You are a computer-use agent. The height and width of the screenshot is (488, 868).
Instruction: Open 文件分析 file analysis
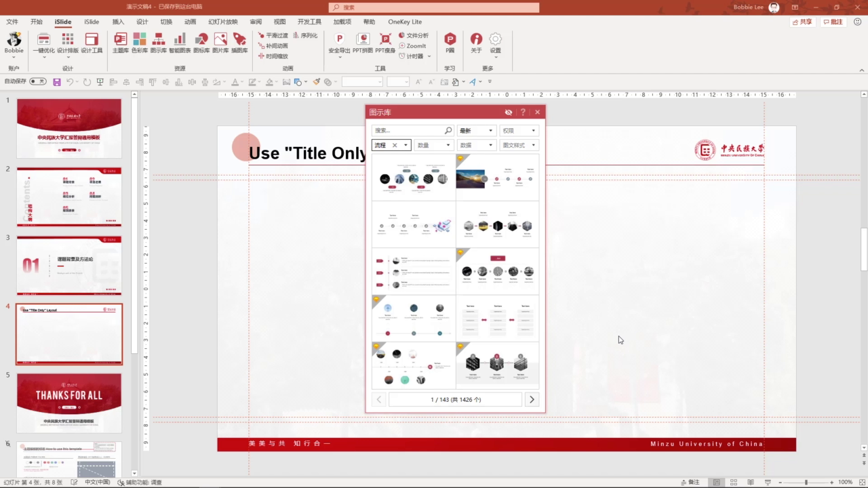pos(414,35)
